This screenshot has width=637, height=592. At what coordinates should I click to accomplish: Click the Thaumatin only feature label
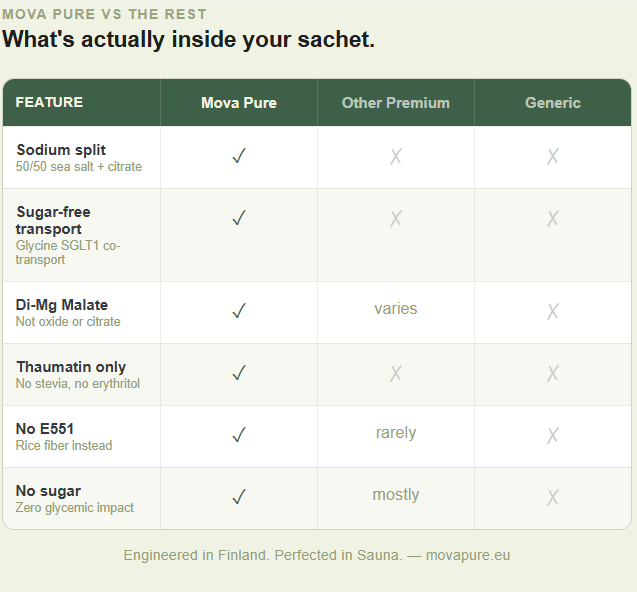tap(71, 367)
